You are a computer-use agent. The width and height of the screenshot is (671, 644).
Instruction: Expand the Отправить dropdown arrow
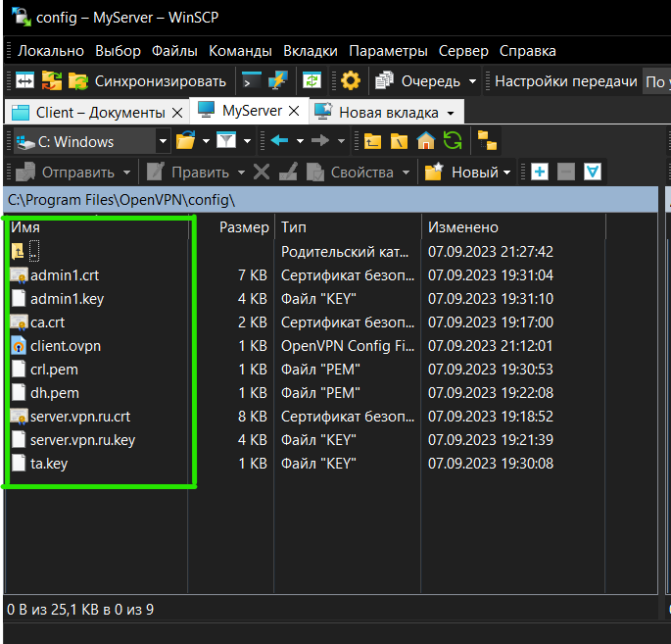pos(126,173)
